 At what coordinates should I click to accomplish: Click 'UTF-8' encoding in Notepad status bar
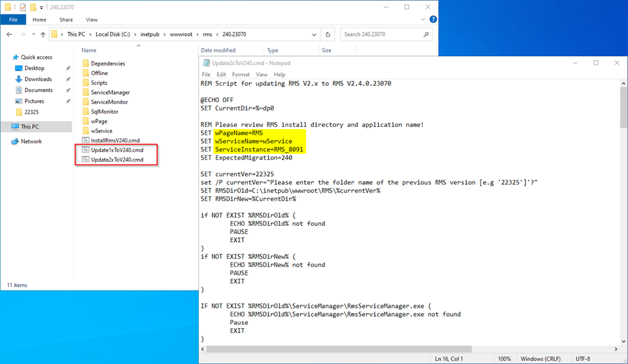point(583,359)
